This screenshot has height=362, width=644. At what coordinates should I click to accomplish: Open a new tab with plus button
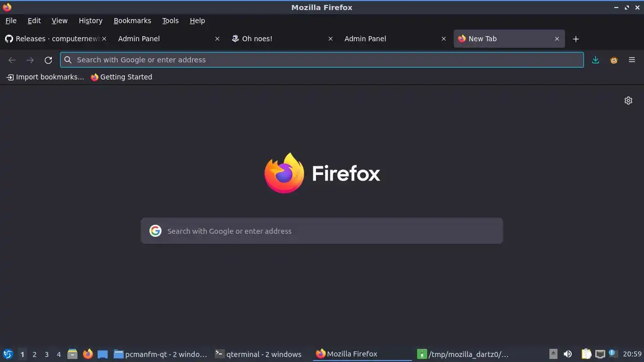[x=576, y=39]
